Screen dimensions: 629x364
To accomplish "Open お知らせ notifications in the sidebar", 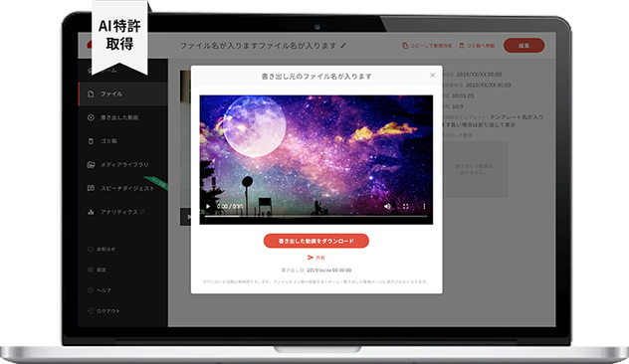I will (102, 249).
